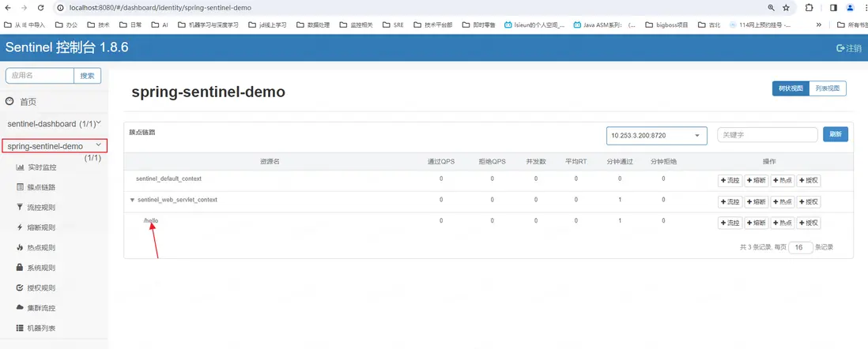Open the browser extensions puzzle icon
Screen dimensions: 868x349
click(x=810, y=8)
